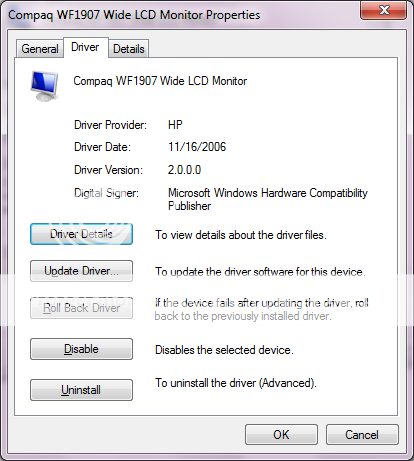Click the Digital Signer publisher text
The image size is (414, 461).
tap(268, 199)
